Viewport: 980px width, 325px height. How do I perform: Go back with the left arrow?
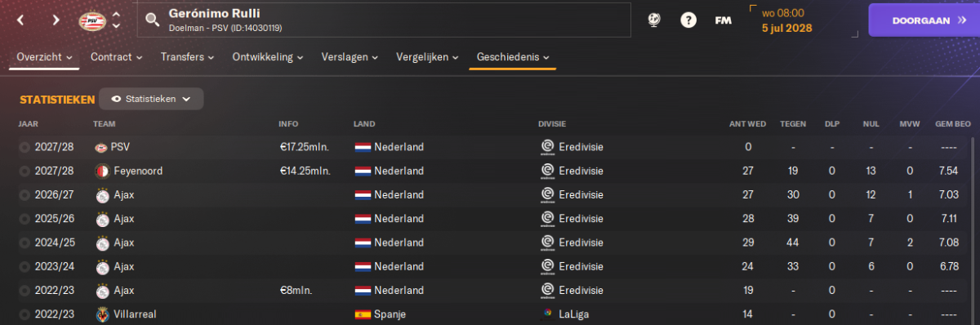(x=21, y=20)
